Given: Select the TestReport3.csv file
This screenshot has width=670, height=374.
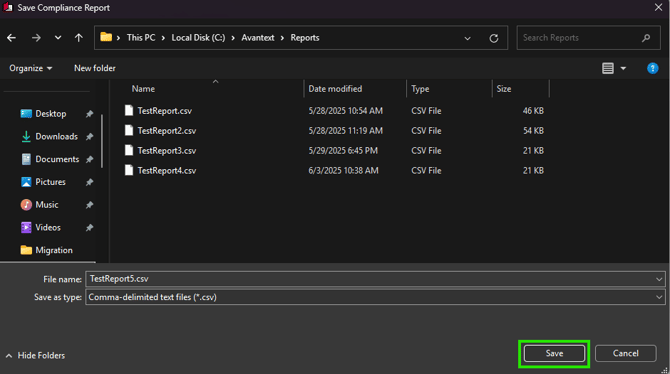Looking at the screenshot, I should [167, 150].
